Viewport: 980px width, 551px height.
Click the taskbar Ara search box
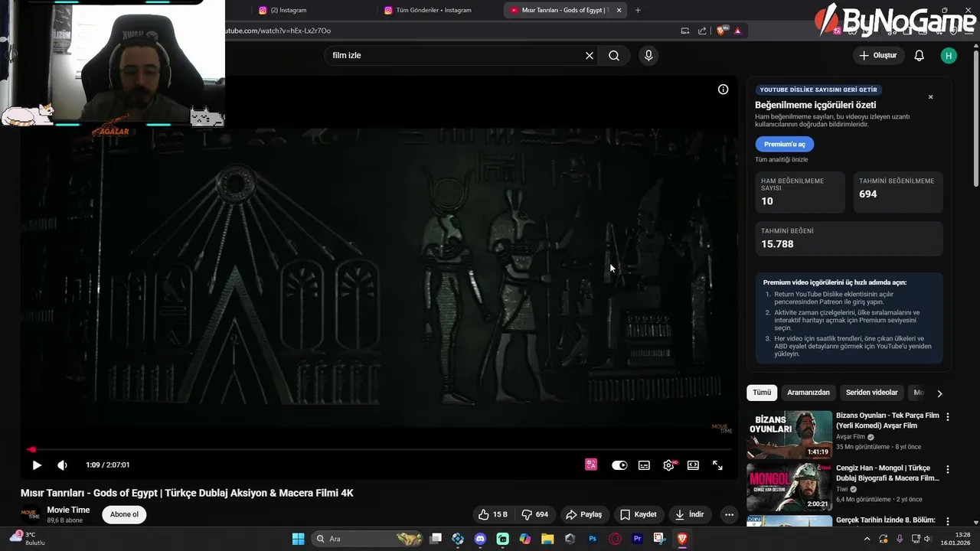pyautogui.click(x=367, y=539)
